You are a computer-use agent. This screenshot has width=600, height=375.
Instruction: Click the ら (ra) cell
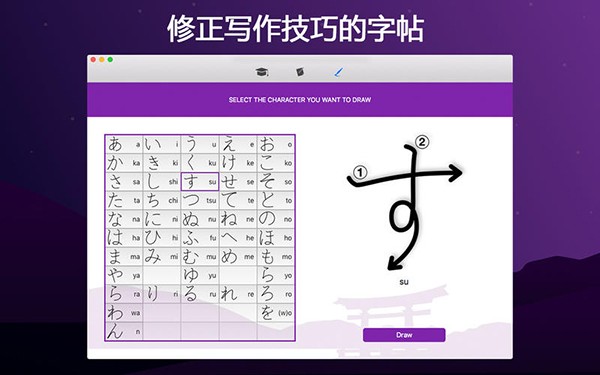(124, 295)
